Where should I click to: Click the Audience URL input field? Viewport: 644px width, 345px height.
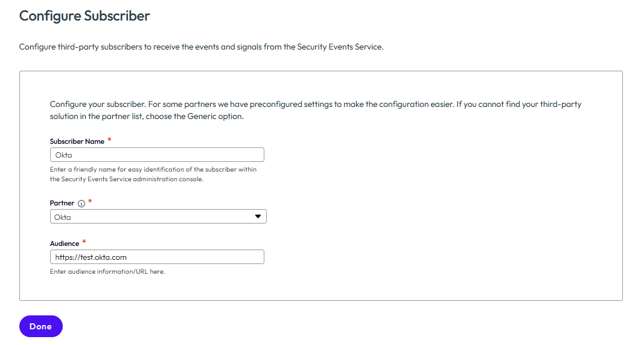pos(157,257)
